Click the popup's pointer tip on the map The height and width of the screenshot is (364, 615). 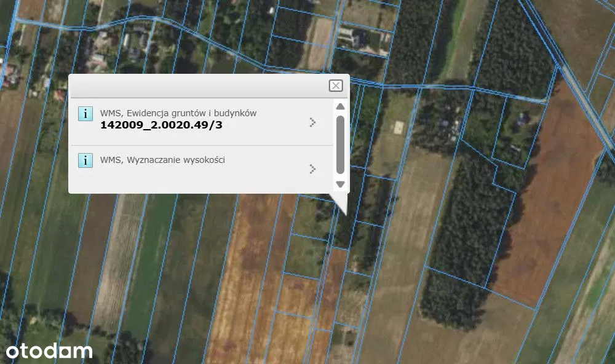(344, 212)
